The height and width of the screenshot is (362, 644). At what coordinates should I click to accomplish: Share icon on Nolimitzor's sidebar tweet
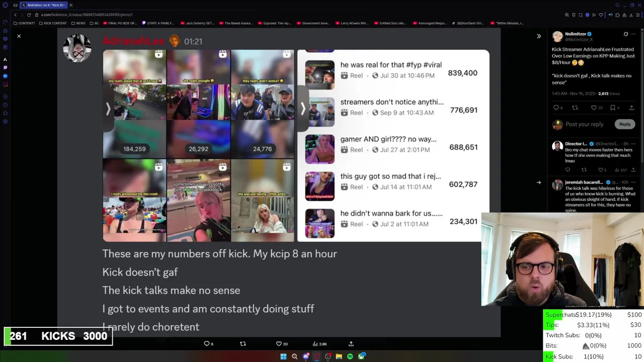[x=631, y=108]
